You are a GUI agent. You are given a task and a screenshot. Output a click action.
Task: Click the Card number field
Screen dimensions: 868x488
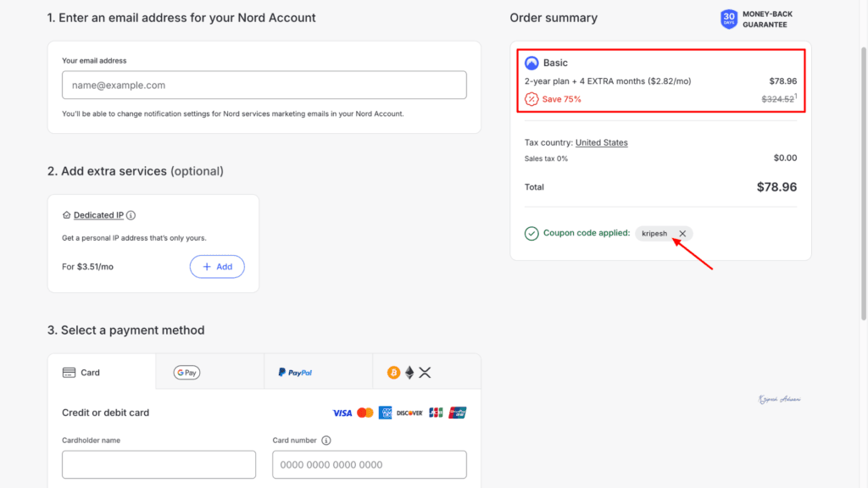(370, 464)
